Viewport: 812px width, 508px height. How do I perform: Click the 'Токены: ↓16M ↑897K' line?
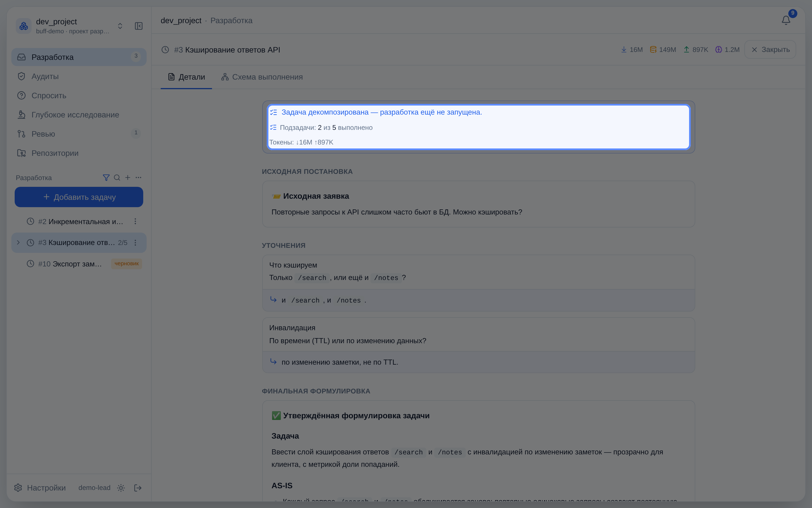click(301, 142)
